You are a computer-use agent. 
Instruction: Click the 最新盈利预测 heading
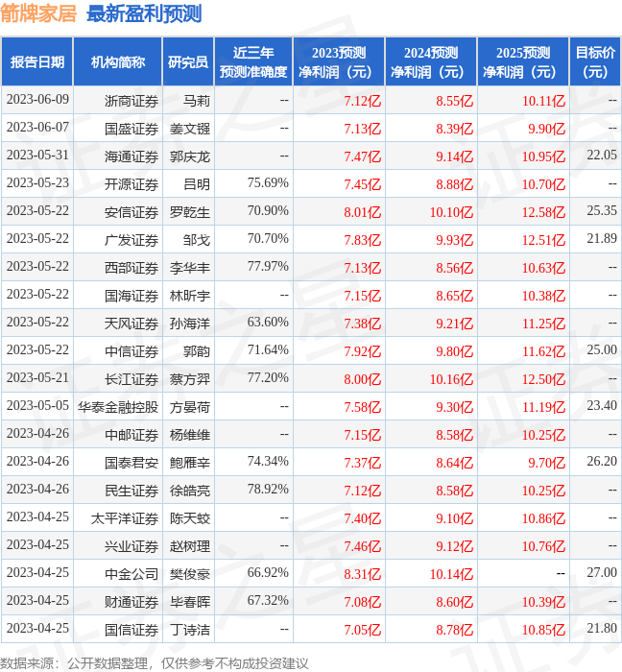click(x=144, y=13)
